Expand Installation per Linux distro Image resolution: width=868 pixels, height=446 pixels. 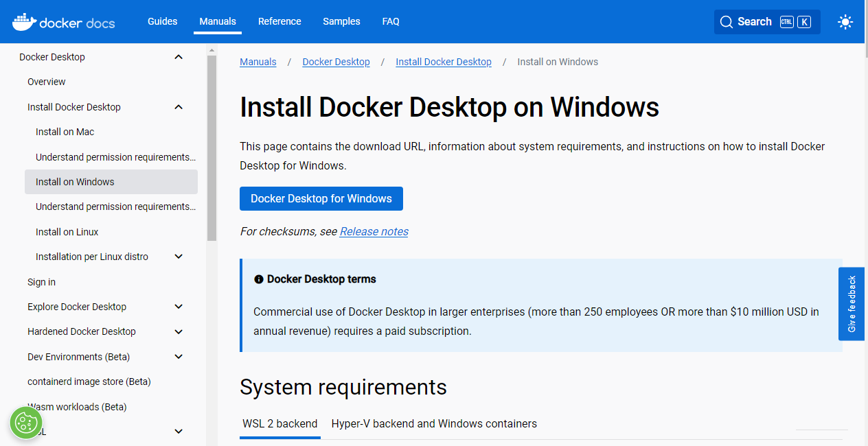pos(178,256)
